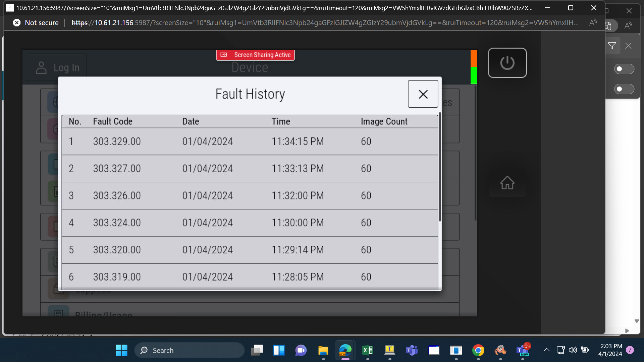Click the Not secure site indicator
The image size is (644, 362).
pos(36,23)
